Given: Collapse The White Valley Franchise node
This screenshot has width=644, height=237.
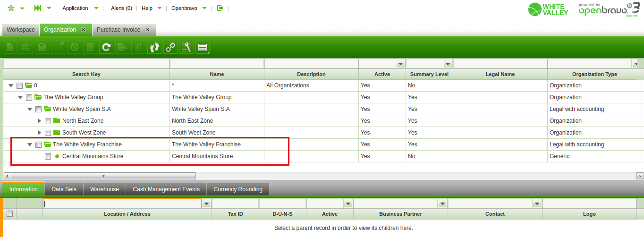Looking at the screenshot, I should tap(30, 144).
